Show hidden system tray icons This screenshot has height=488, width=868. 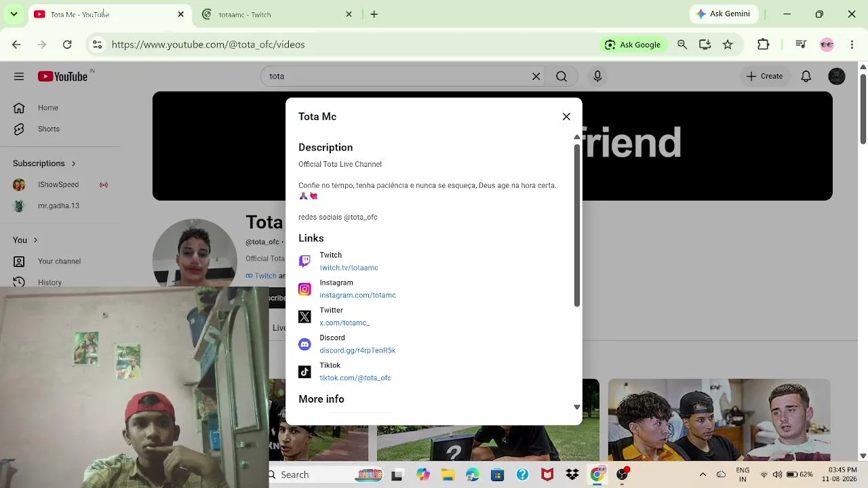(703, 474)
